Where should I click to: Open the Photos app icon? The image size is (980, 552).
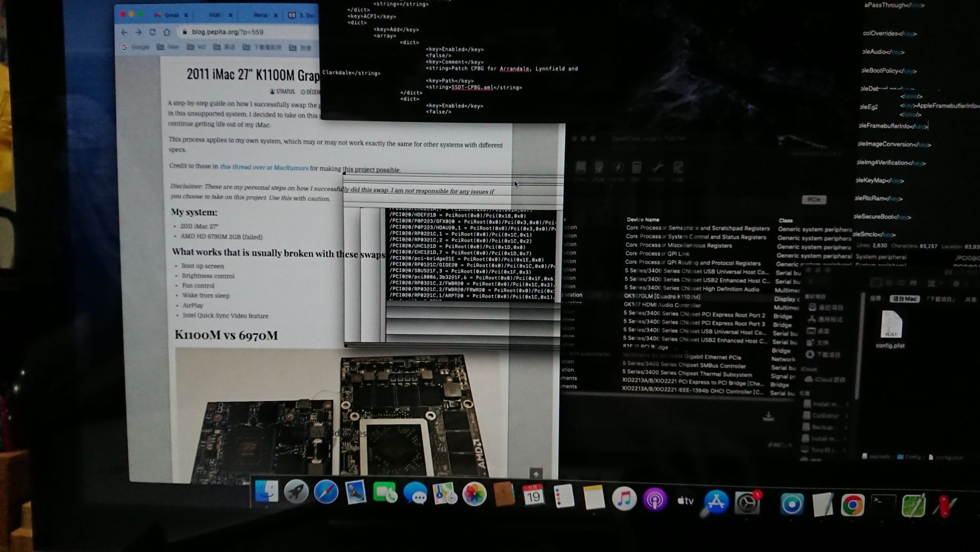474,494
